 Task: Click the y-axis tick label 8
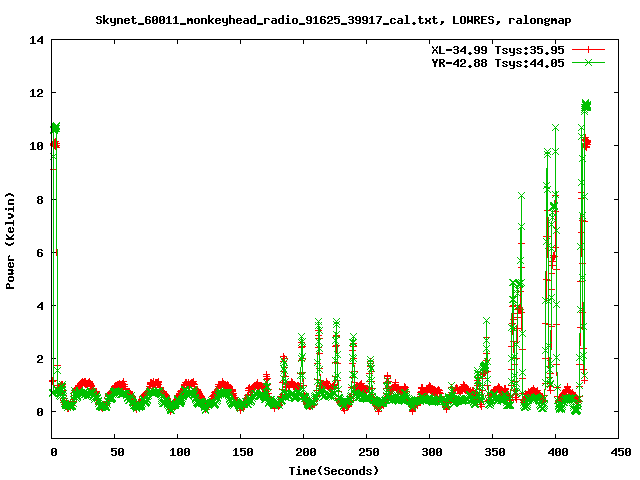point(40,200)
